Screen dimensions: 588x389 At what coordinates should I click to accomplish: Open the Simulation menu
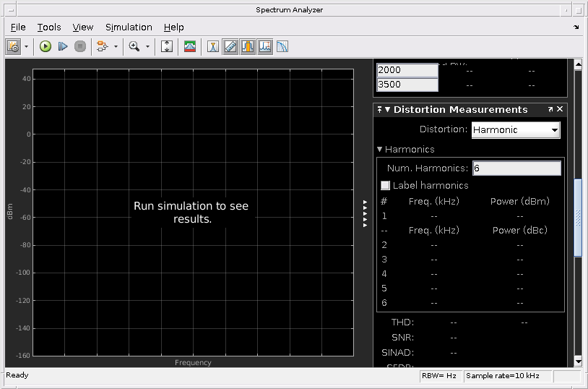129,27
